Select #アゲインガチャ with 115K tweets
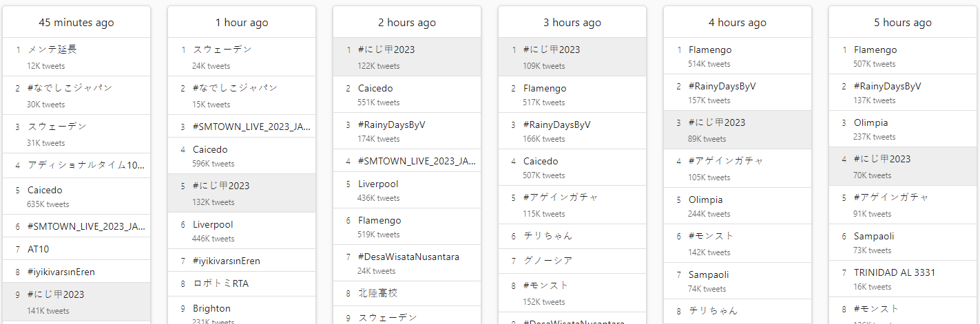980x324 pixels. pyautogui.click(x=561, y=197)
